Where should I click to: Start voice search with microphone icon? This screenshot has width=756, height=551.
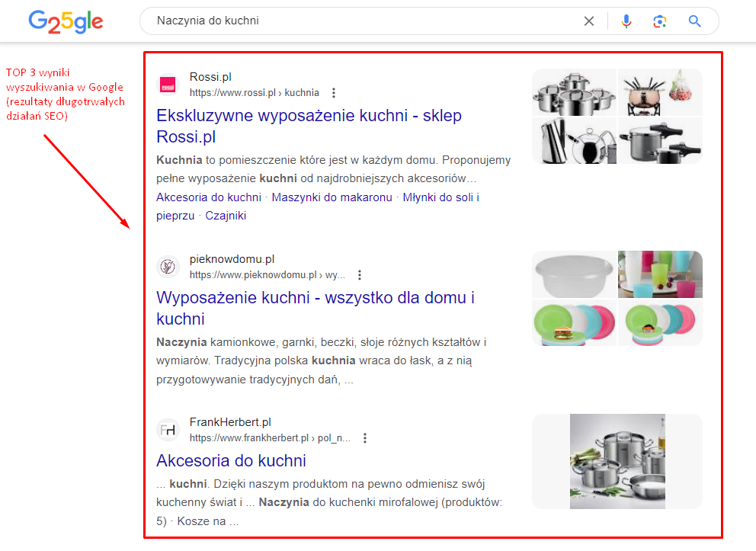(626, 21)
